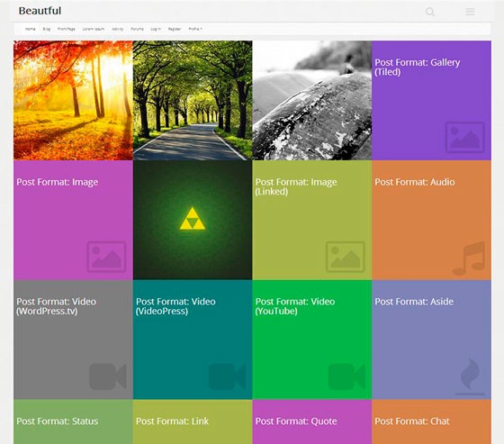Click the Triforce image tile
The image size is (504, 444).
click(193, 220)
